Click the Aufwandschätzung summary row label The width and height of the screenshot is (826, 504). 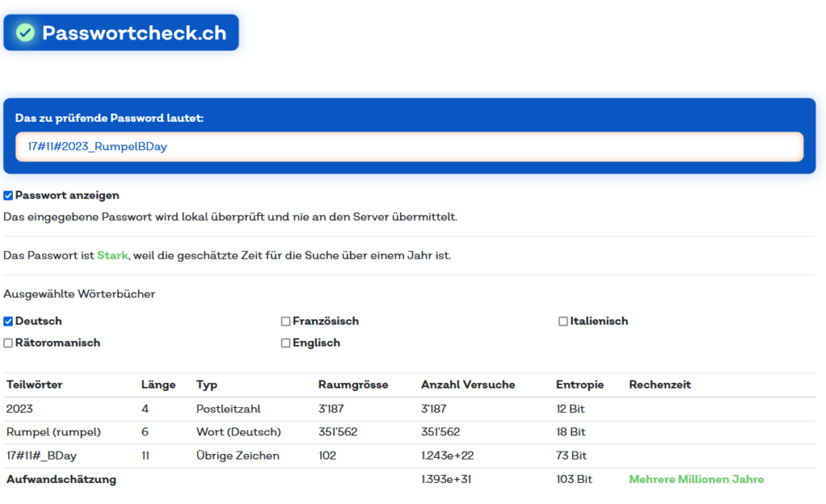[61, 479]
